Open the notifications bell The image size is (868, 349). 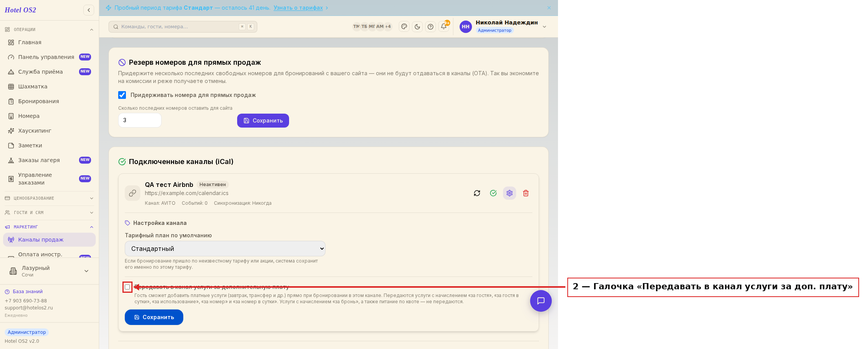pos(444,27)
